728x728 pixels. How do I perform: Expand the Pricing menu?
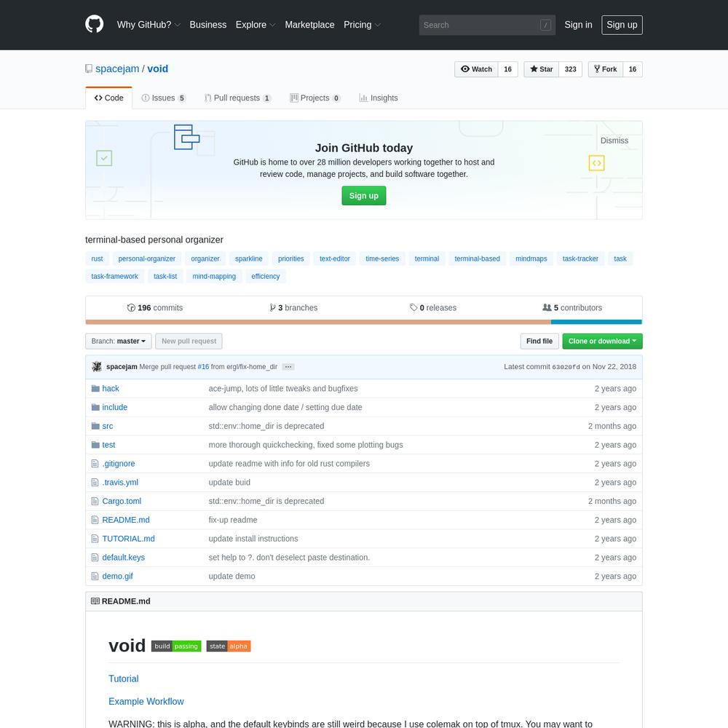coord(362,25)
